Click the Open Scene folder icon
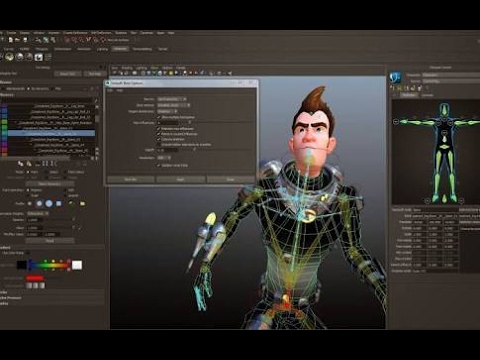Screen dimensions: 480x360 click(x=17, y=40)
